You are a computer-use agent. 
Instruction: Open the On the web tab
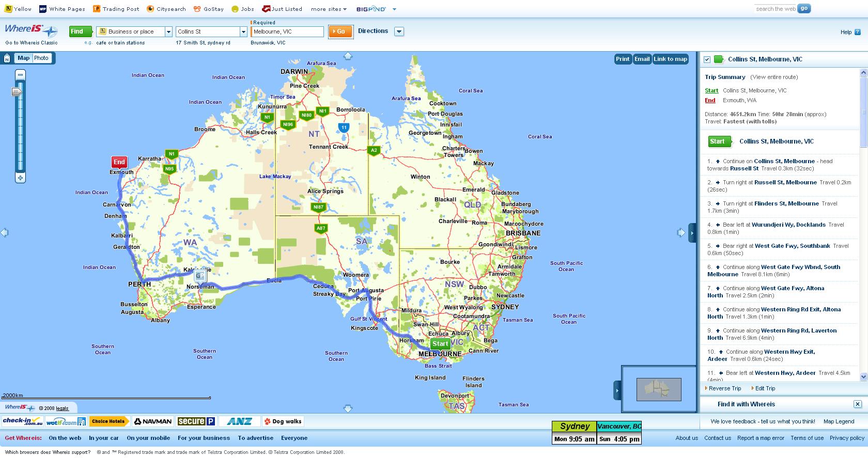click(x=65, y=438)
